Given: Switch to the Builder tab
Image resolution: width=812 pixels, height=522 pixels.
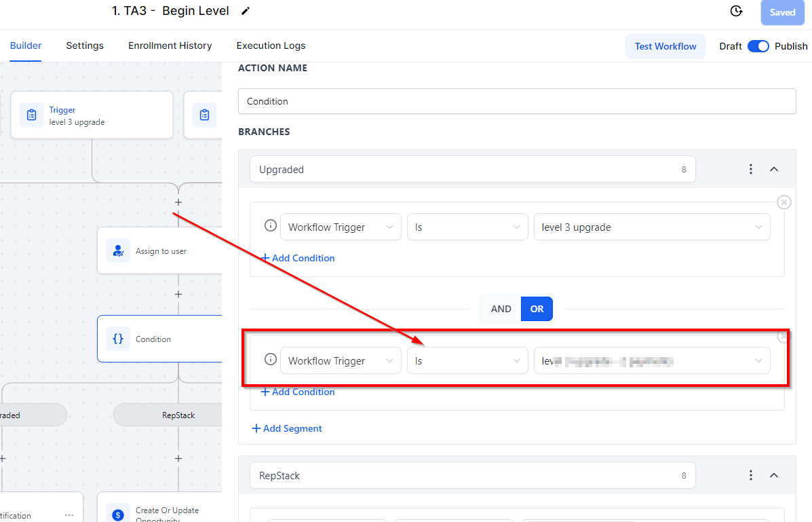Looking at the screenshot, I should coord(26,45).
